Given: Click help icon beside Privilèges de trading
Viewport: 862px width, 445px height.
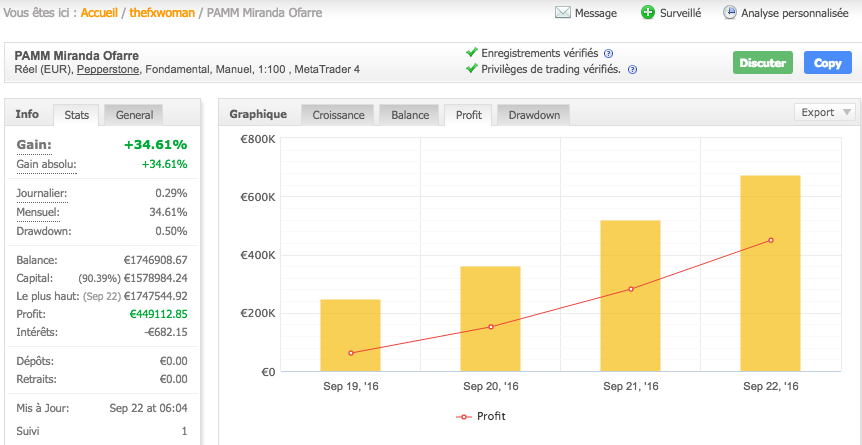Looking at the screenshot, I should (632, 70).
